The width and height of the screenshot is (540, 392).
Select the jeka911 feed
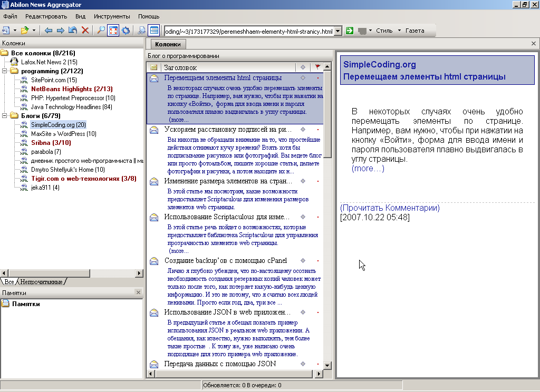coord(45,187)
